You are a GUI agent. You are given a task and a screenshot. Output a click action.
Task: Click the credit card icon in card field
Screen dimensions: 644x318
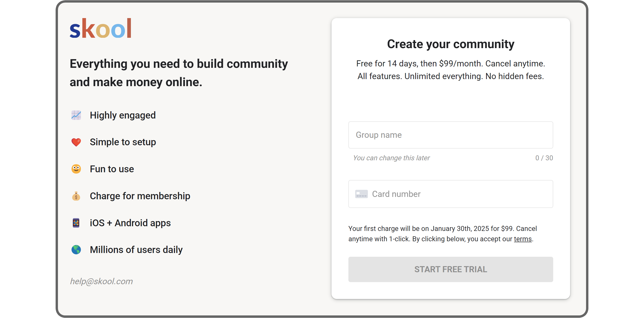click(x=361, y=194)
